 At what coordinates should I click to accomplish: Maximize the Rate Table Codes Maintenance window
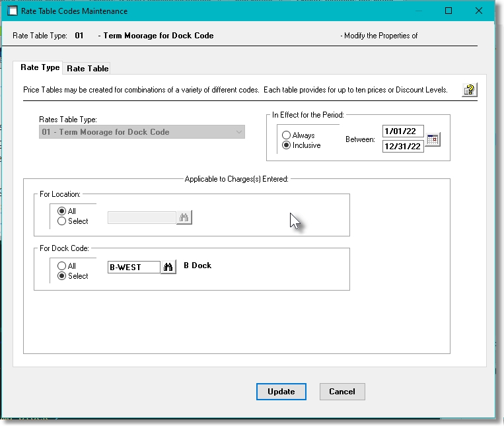tap(449, 11)
